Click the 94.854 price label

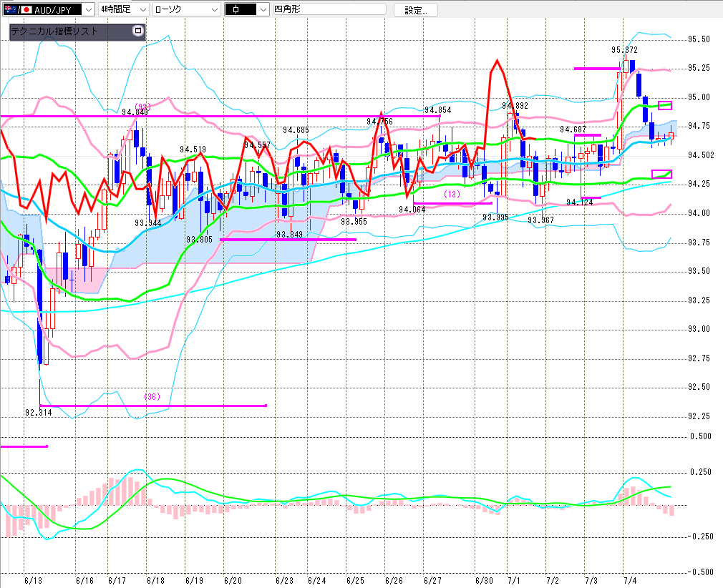pos(437,109)
